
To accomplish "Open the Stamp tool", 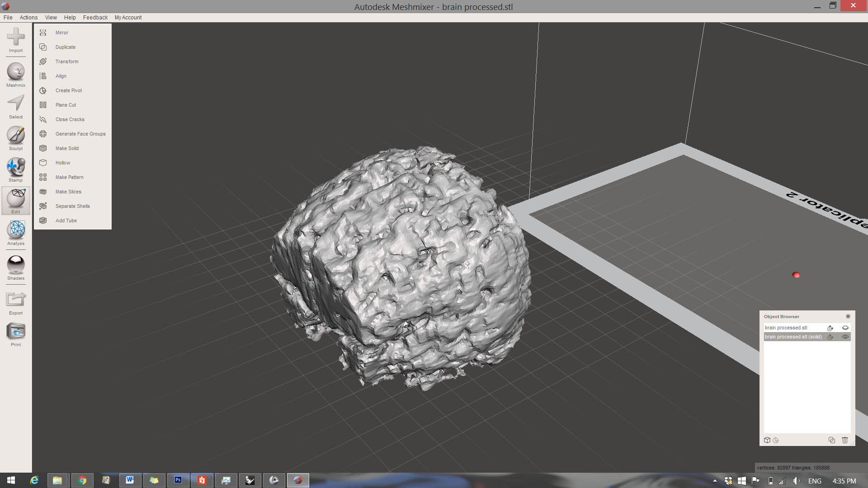I will pyautogui.click(x=16, y=170).
